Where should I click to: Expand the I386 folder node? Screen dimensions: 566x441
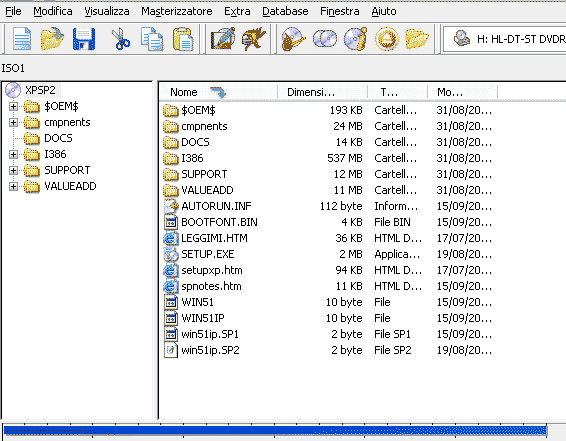pos(13,154)
